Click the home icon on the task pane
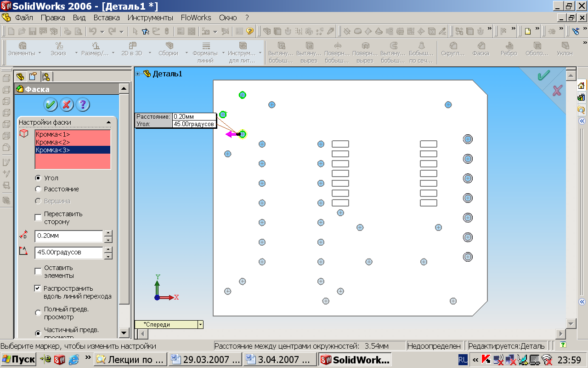The image size is (588, 368). click(581, 86)
